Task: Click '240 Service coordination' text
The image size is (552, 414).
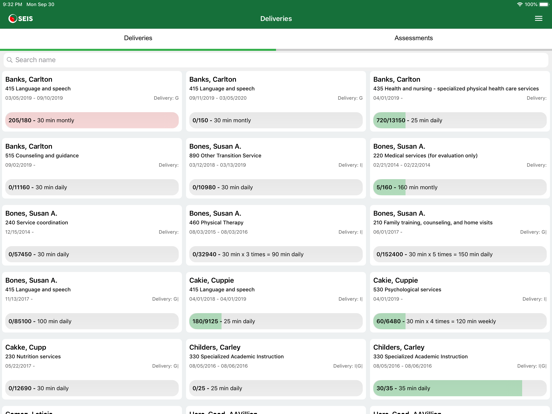Action: [x=37, y=222]
